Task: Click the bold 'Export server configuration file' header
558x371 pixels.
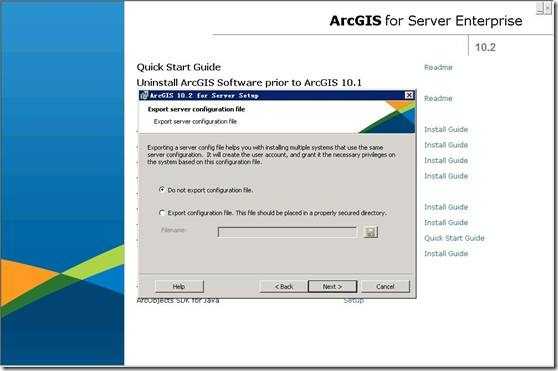Action: 196,109
